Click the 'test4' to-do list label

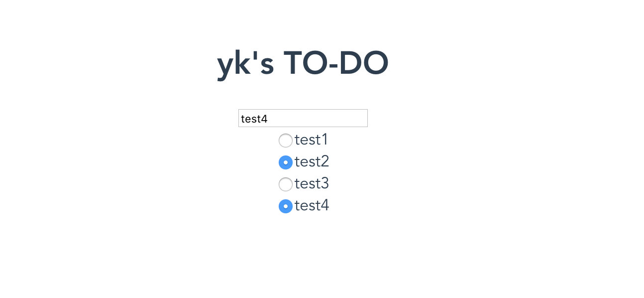[x=312, y=206]
